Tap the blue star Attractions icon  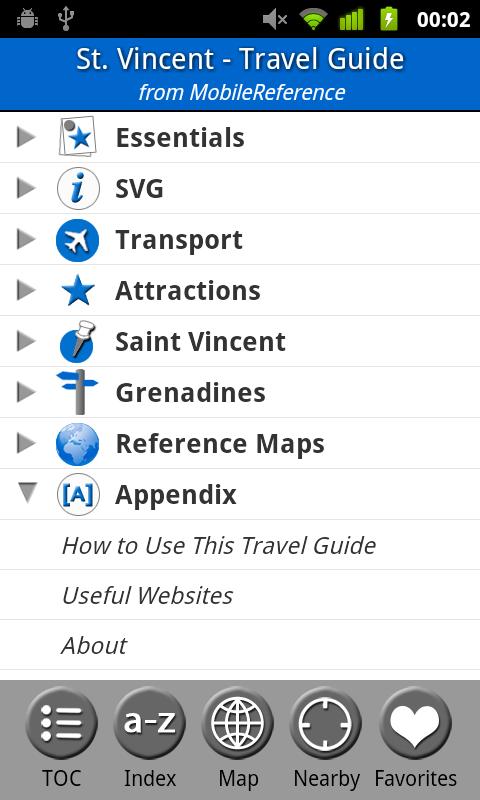78,290
